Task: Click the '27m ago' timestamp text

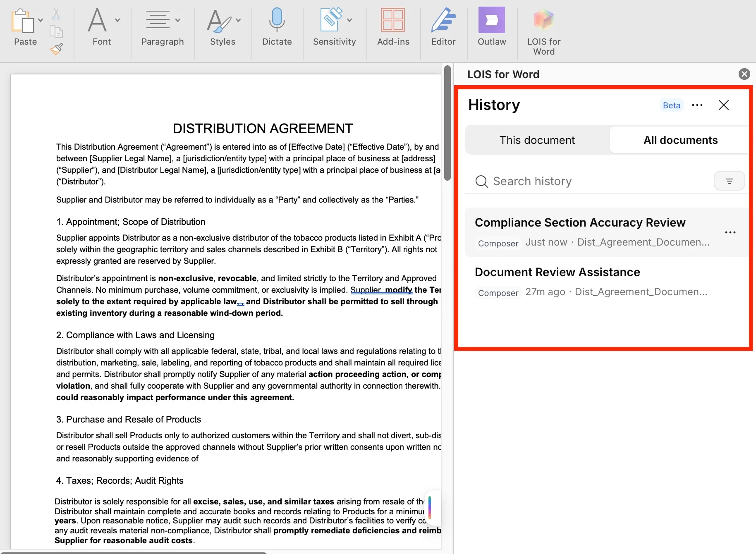Action: (x=545, y=292)
